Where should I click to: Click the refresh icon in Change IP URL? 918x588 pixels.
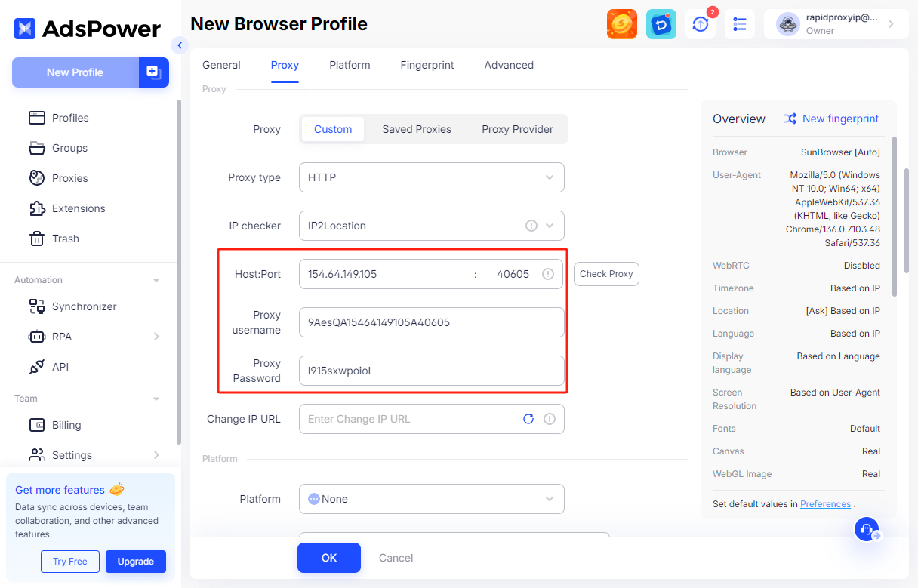(x=528, y=419)
